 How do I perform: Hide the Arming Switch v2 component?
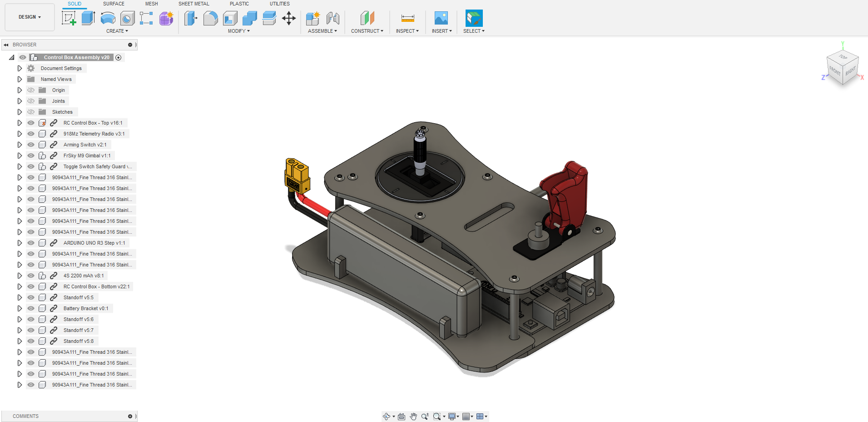click(30, 144)
